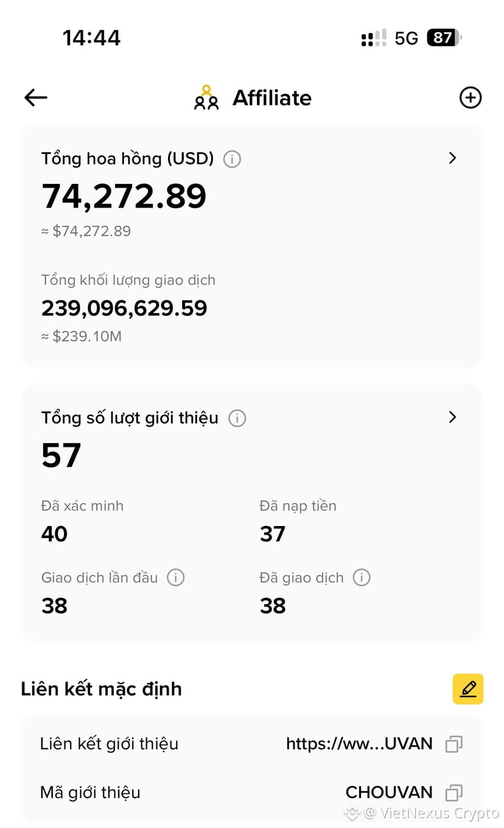Tap the plus circle icon

tap(470, 97)
